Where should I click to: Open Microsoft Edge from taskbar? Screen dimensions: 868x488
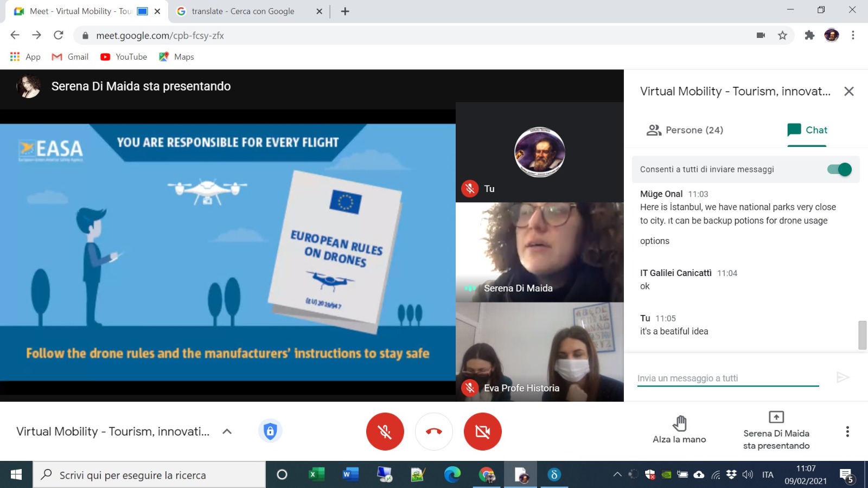point(452,475)
